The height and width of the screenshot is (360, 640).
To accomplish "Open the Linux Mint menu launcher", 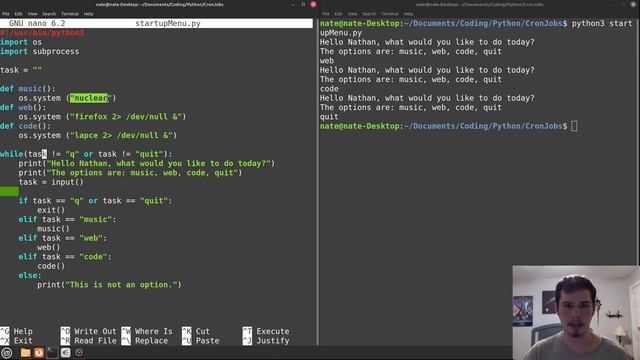I will 7,353.
